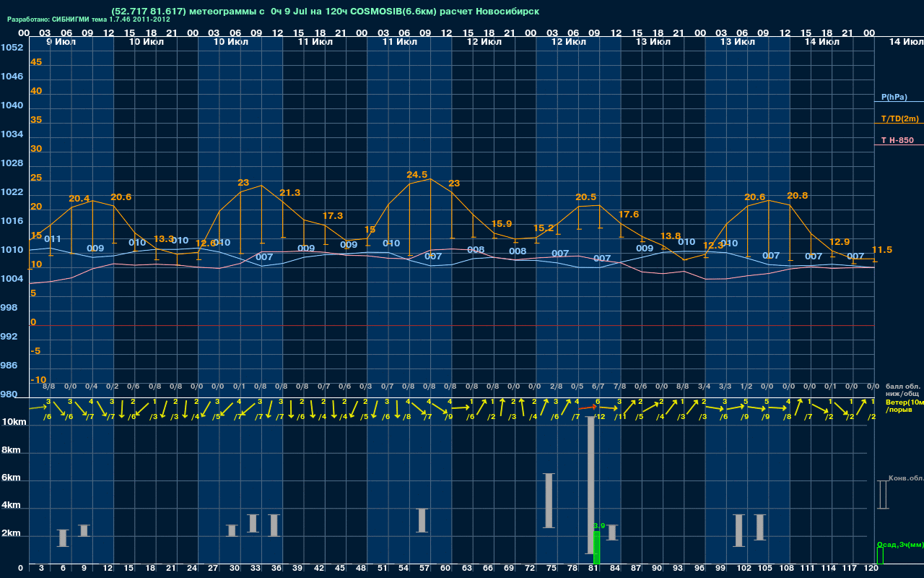Screen dimensions: 924x578
Task: Select the P(hPa) legend label
Action: click(894, 97)
